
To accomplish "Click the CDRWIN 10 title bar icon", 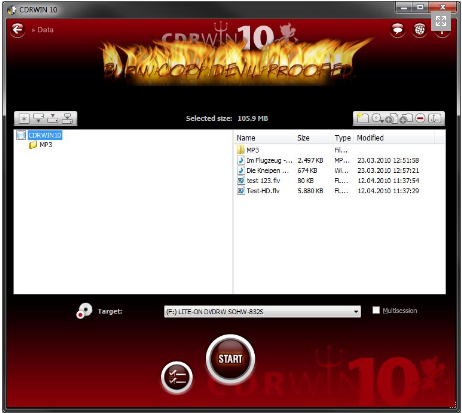I will click(12, 10).
